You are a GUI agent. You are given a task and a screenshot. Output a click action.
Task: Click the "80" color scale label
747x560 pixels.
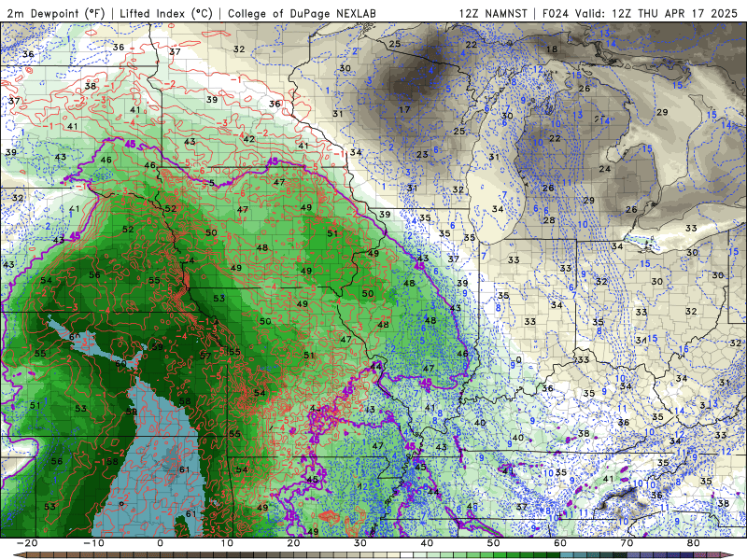tap(694, 543)
